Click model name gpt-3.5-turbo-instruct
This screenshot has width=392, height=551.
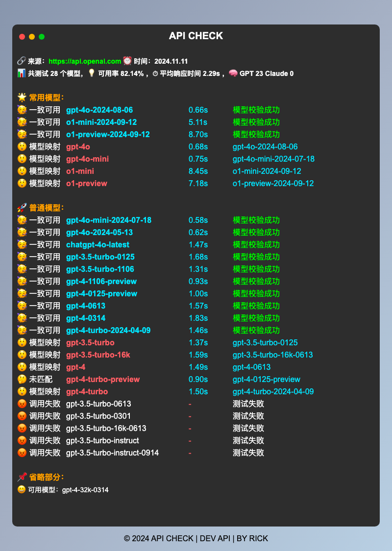[x=102, y=441]
